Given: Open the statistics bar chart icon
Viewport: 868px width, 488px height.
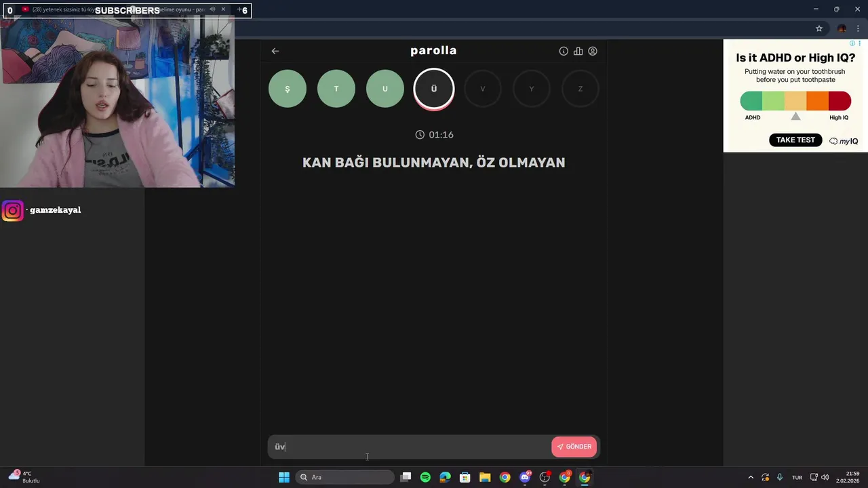Looking at the screenshot, I should pos(578,51).
